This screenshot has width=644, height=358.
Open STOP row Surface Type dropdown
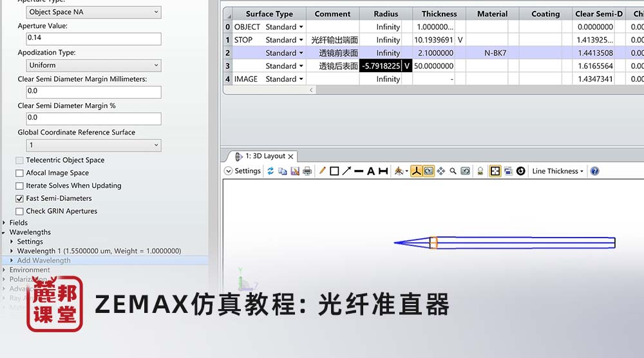click(301, 40)
